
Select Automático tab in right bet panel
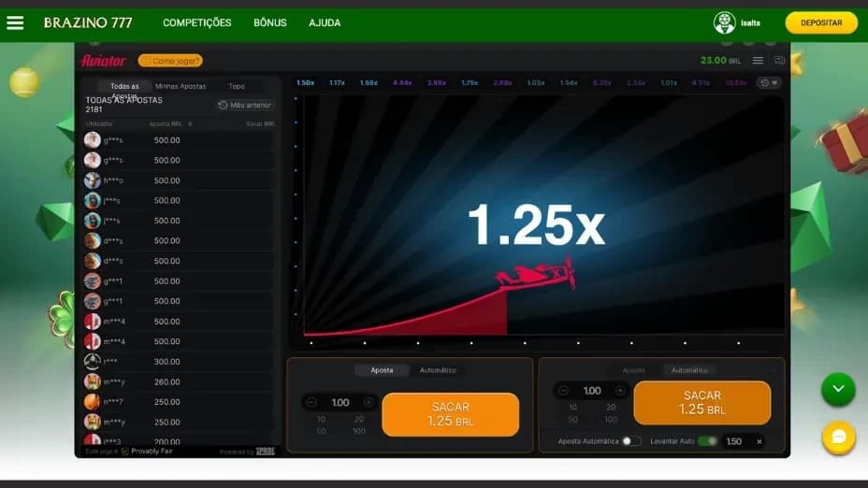point(689,370)
